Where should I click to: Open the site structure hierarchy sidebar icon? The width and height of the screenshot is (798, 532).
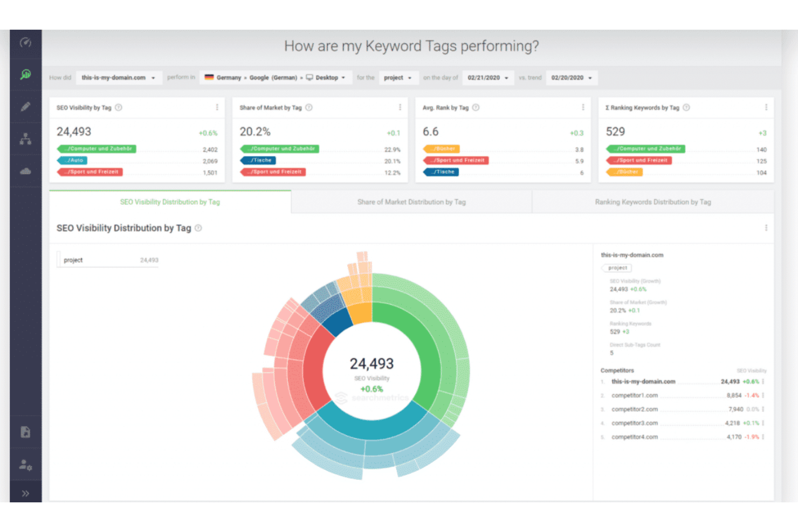[25, 139]
